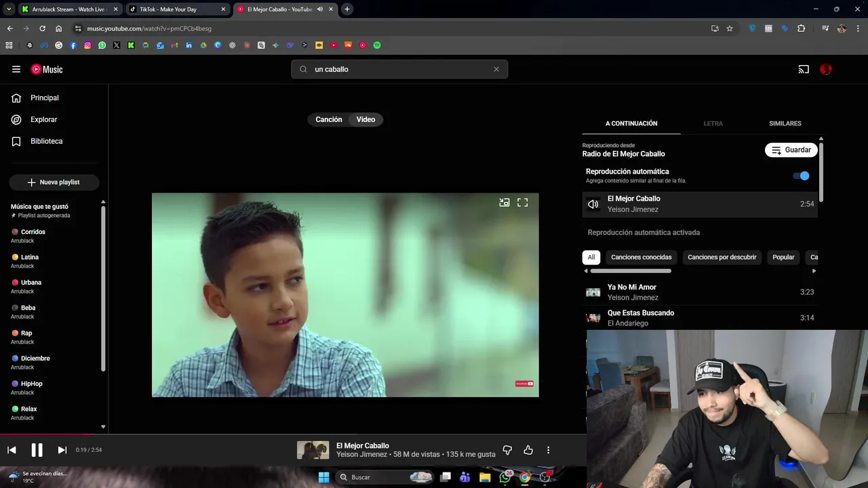Create a Nueva playlist

pos(54,182)
